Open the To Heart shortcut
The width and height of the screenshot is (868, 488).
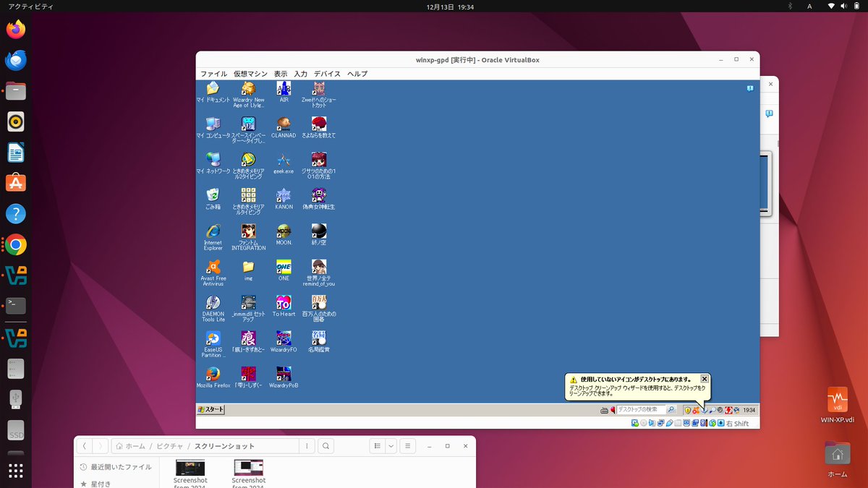284,306
